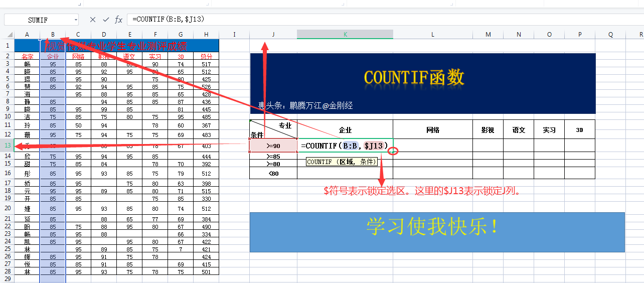Click the name cell 海
Image resolution: width=644 pixels, height=283 pixels.
27,94
